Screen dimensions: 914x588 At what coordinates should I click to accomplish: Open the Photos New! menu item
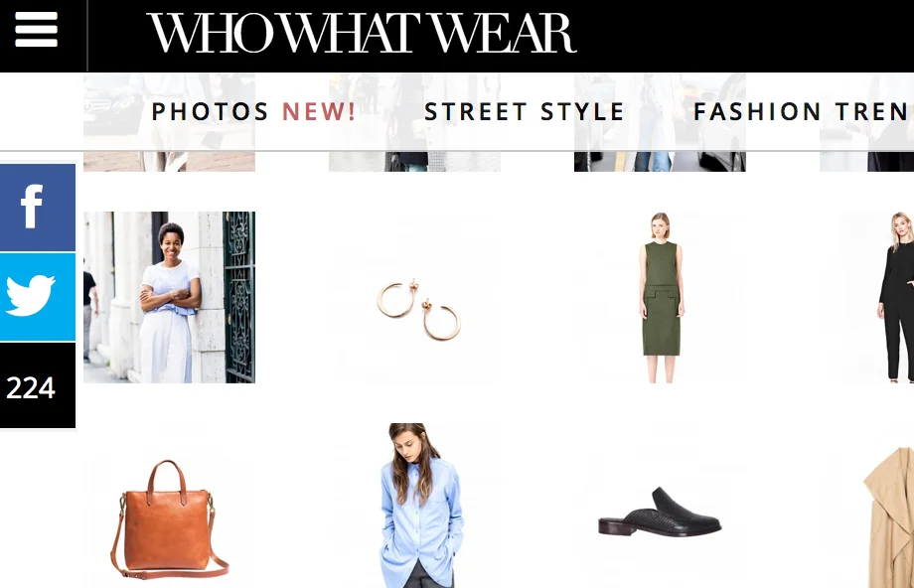253,111
